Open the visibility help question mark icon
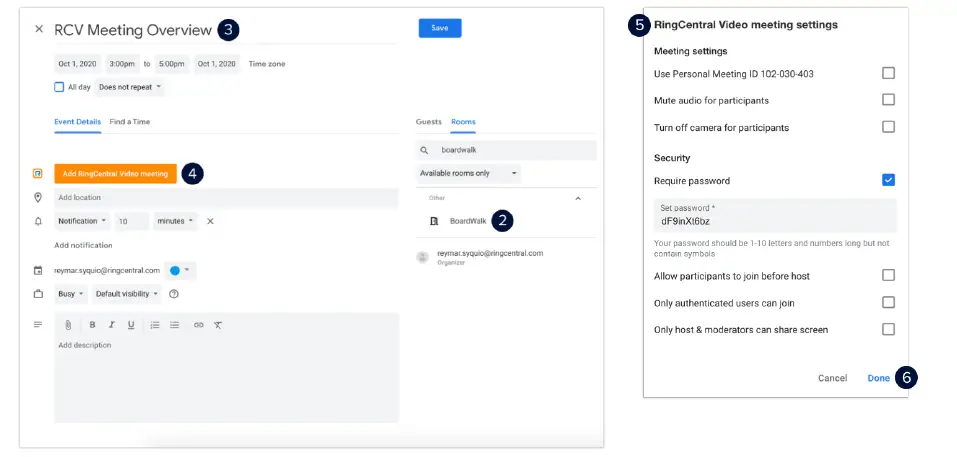957x457 pixels. point(173,294)
